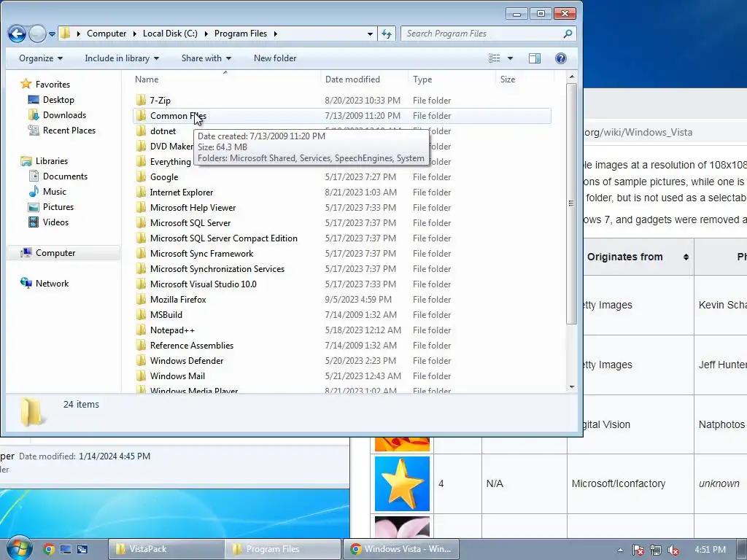747x560 pixels.
Task: Open the address bar history dropdown
Action: (370, 34)
